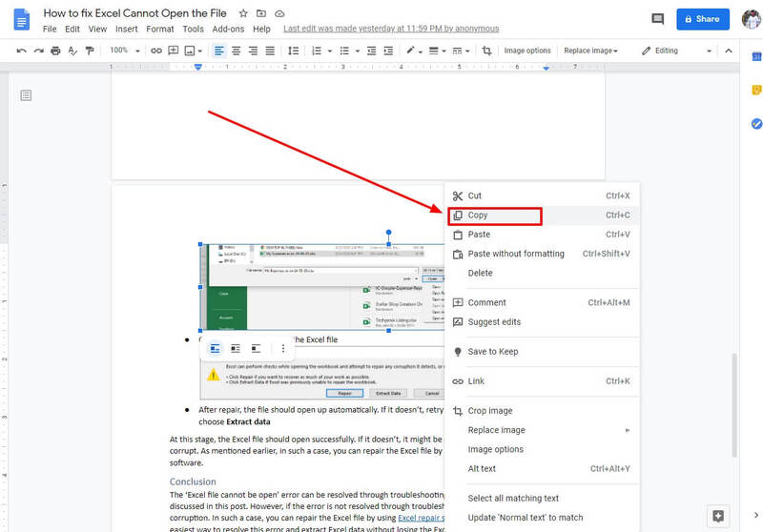The image size is (763, 532).
Task: Click the Insert link toolbar icon
Action: pyautogui.click(x=156, y=51)
